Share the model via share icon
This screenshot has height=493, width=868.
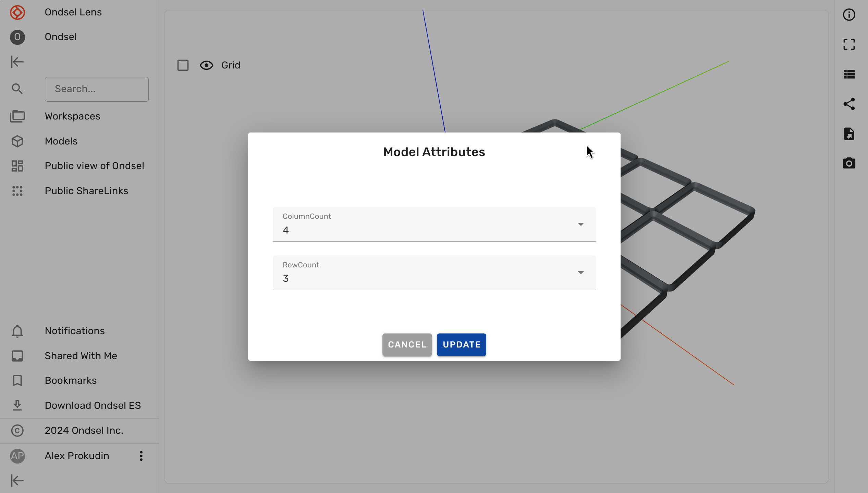pyautogui.click(x=849, y=104)
